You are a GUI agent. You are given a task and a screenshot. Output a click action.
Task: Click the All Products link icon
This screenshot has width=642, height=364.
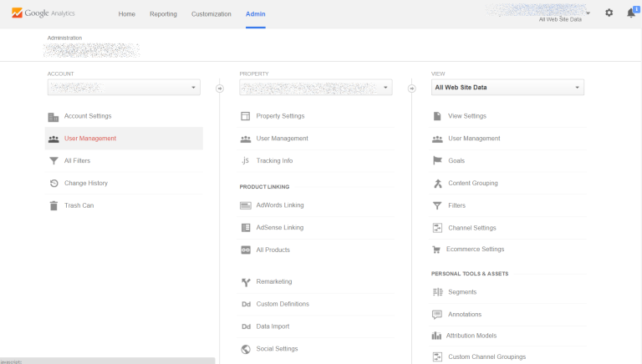pyautogui.click(x=246, y=250)
